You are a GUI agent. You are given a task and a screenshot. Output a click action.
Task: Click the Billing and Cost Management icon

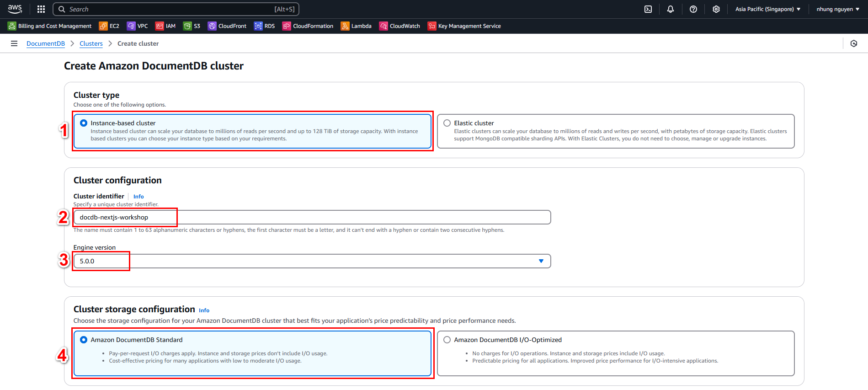pyautogui.click(x=12, y=26)
